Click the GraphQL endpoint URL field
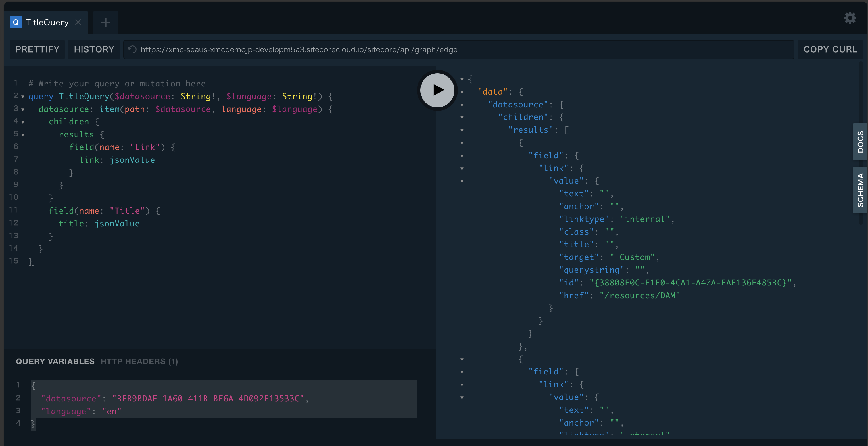 pos(459,49)
